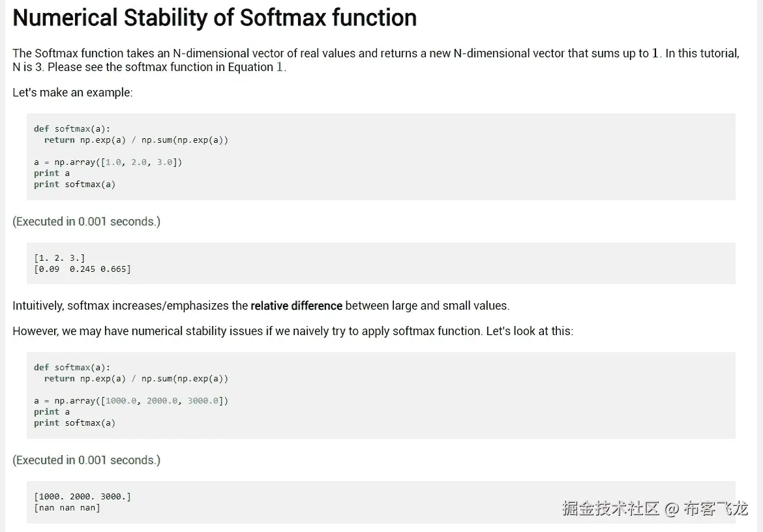Click the "[nan nan nan]" output line

[67, 507]
